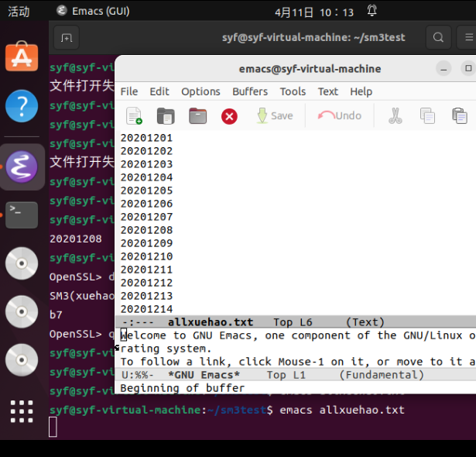
Task: Open the Tools menu in Emacs
Action: tap(293, 91)
